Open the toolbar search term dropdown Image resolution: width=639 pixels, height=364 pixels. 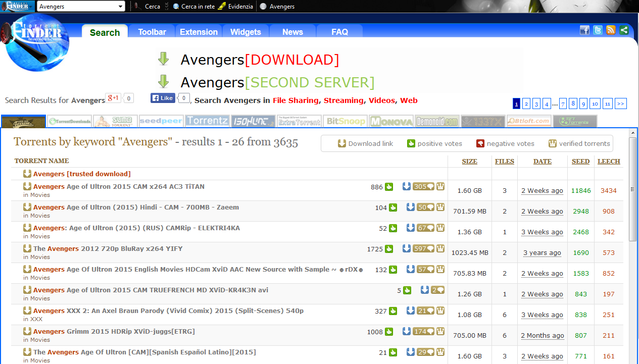point(120,7)
